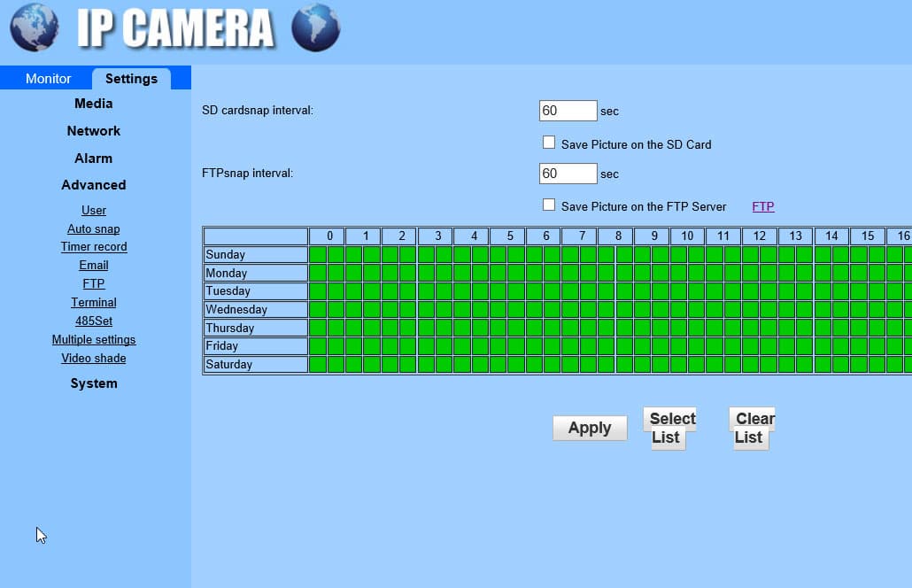The image size is (912, 588).
Task: Click the Saturday row label
Action: coord(255,364)
